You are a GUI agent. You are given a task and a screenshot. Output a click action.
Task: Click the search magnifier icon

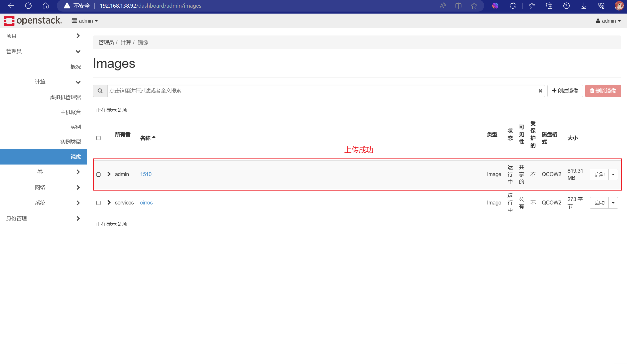[x=100, y=91]
